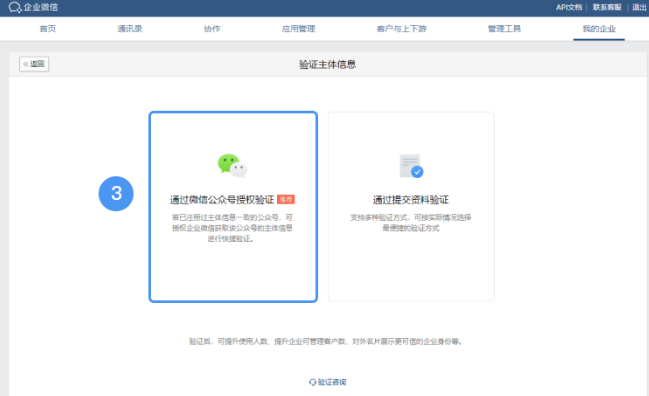Open the 协作 tab

point(212,29)
